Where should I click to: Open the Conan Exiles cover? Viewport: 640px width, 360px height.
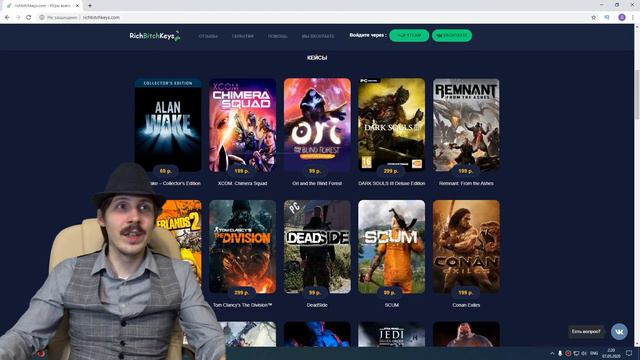pos(466,247)
